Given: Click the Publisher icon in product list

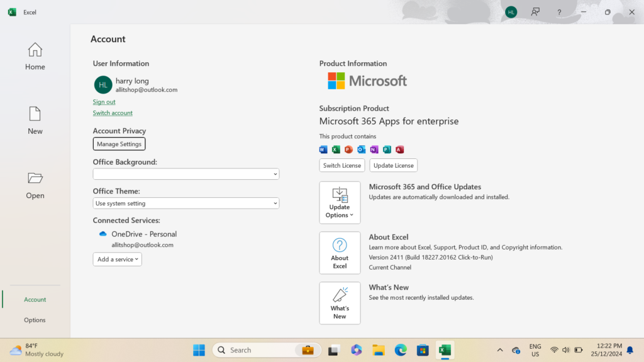Looking at the screenshot, I should coord(387,150).
